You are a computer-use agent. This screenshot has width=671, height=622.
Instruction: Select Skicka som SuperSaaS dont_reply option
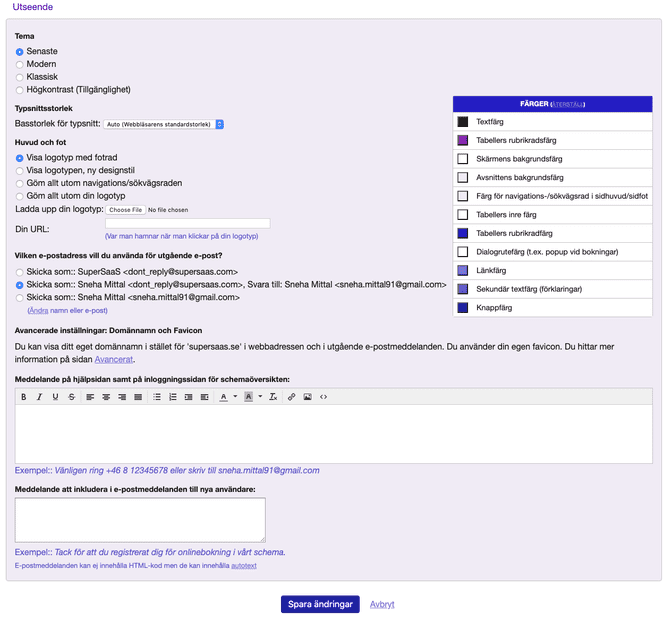tap(19, 272)
